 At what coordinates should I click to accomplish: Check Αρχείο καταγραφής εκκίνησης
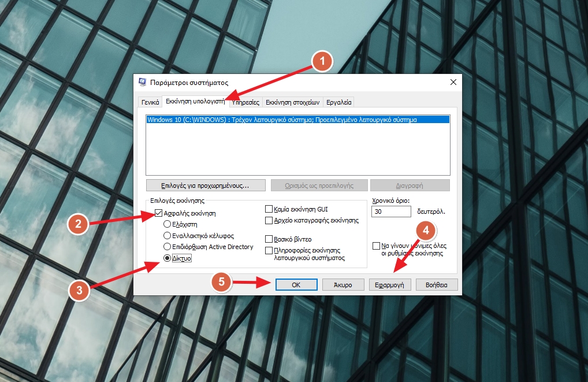(268, 220)
